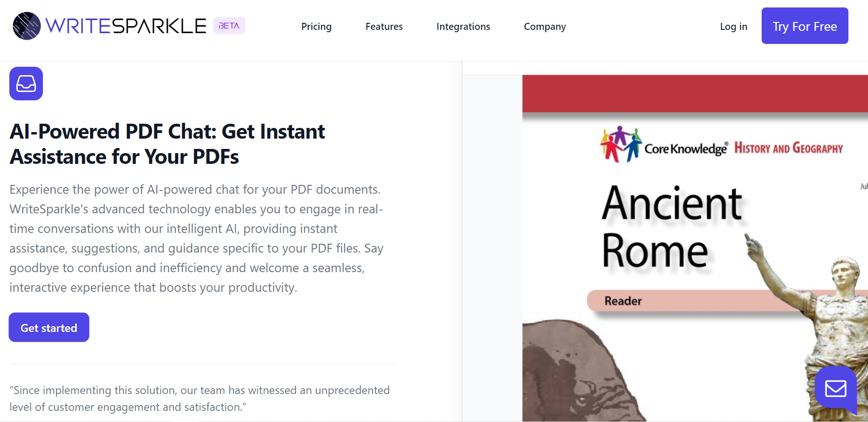This screenshot has height=422, width=868.
Task: Click the AI-Powered PDF Chat heading
Action: point(167,144)
